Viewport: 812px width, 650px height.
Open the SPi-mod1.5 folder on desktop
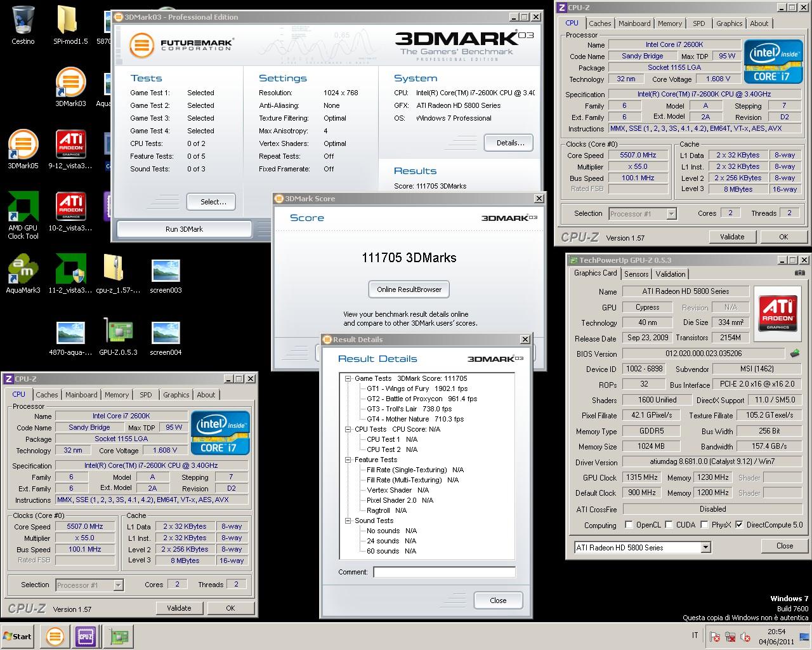click(67, 24)
